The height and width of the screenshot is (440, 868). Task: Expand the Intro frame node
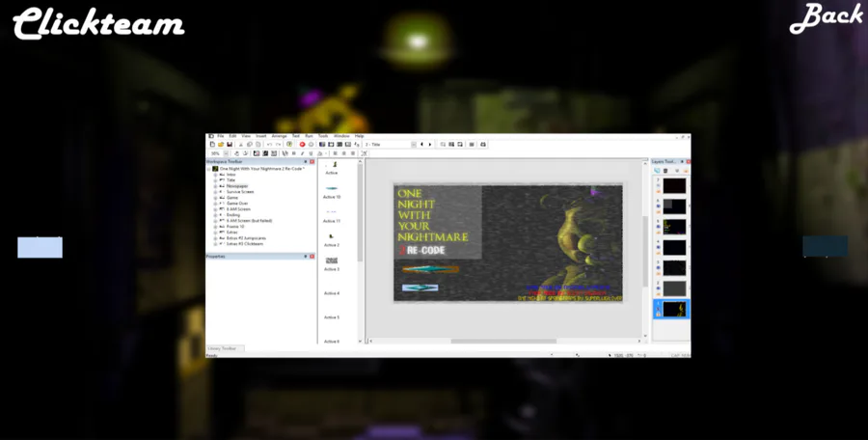coord(215,174)
